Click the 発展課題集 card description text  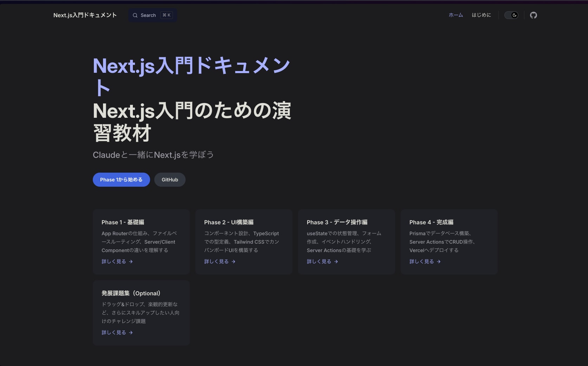pyautogui.click(x=140, y=313)
